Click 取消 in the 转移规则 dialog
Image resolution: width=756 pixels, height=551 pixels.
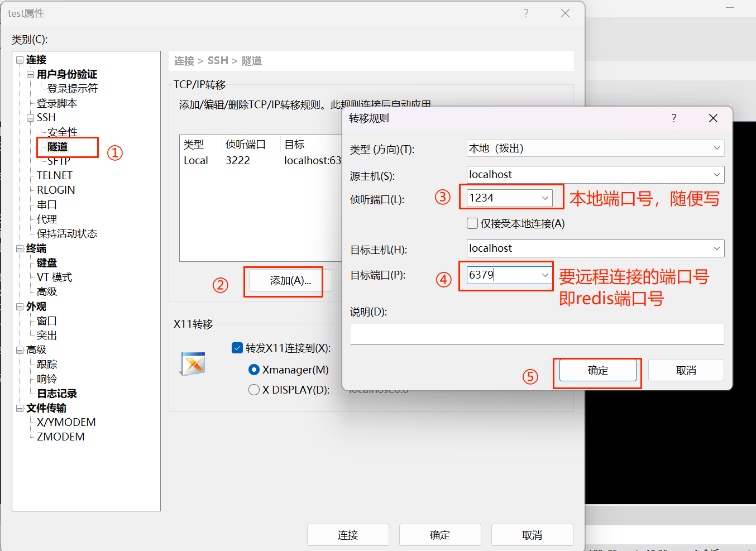click(x=686, y=370)
